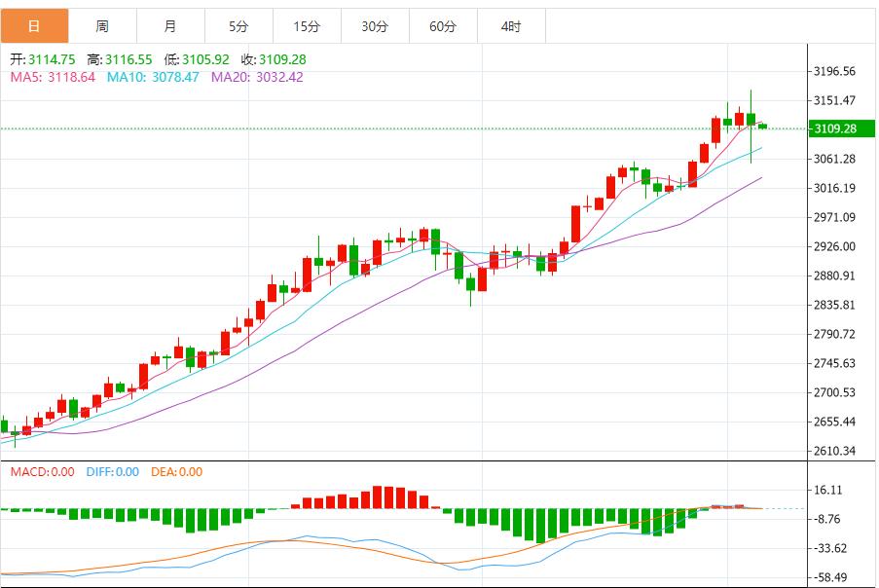Screen dimensions: 879x588
Task: Click the 开 opening price value 3114.75
Action: click(x=52, y=59)
